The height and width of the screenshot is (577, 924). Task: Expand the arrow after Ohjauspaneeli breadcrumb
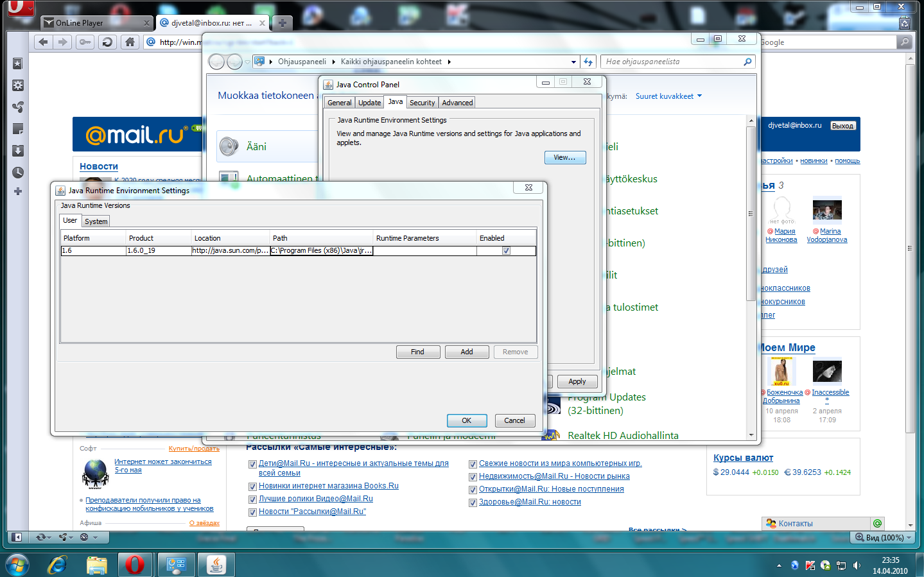(x=334, y=62)
